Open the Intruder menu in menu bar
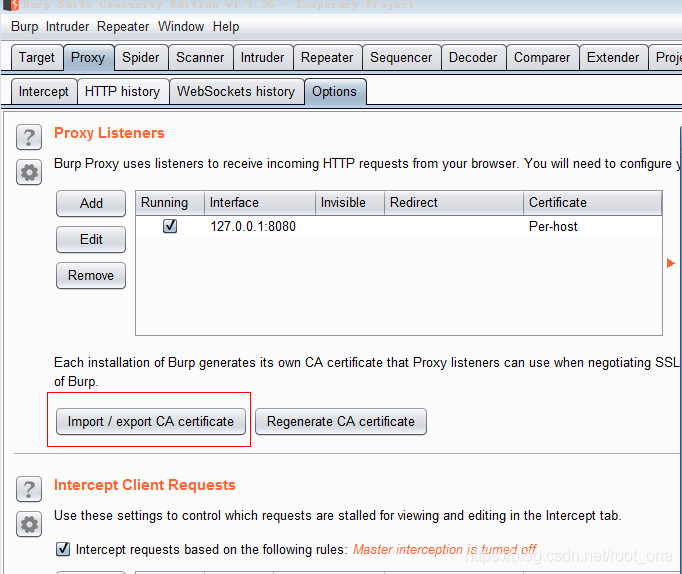682x574 pixels. point(67,27)
